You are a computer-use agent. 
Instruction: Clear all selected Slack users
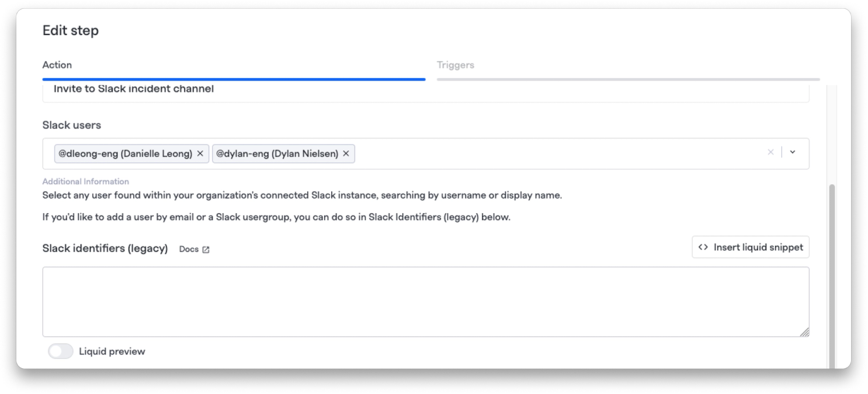[x=770, y=152]
